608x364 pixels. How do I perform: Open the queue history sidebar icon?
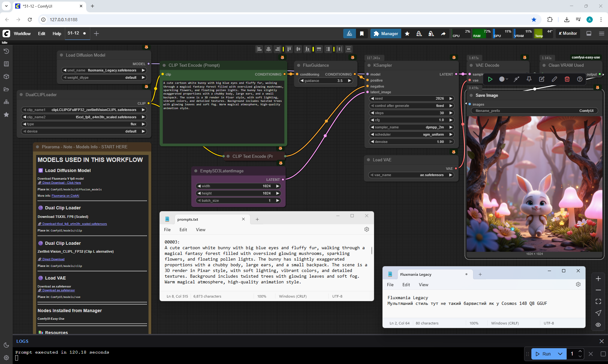pos(6,51)
